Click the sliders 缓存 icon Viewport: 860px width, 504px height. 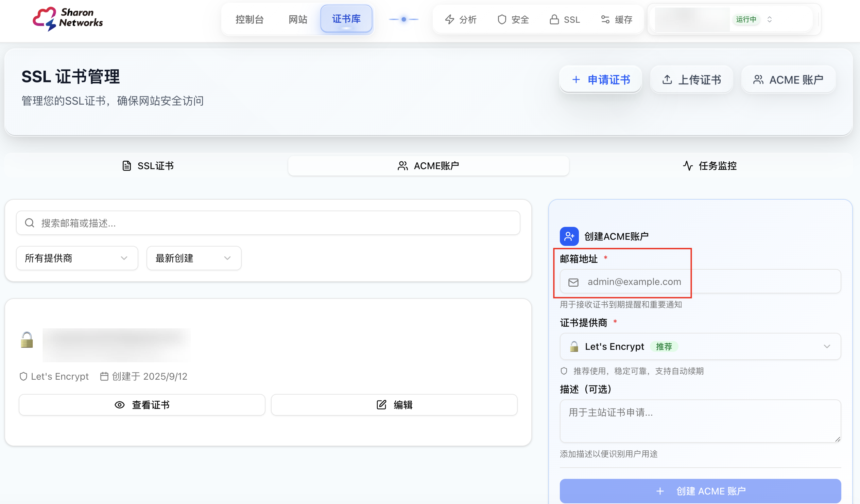pos(605,19)
